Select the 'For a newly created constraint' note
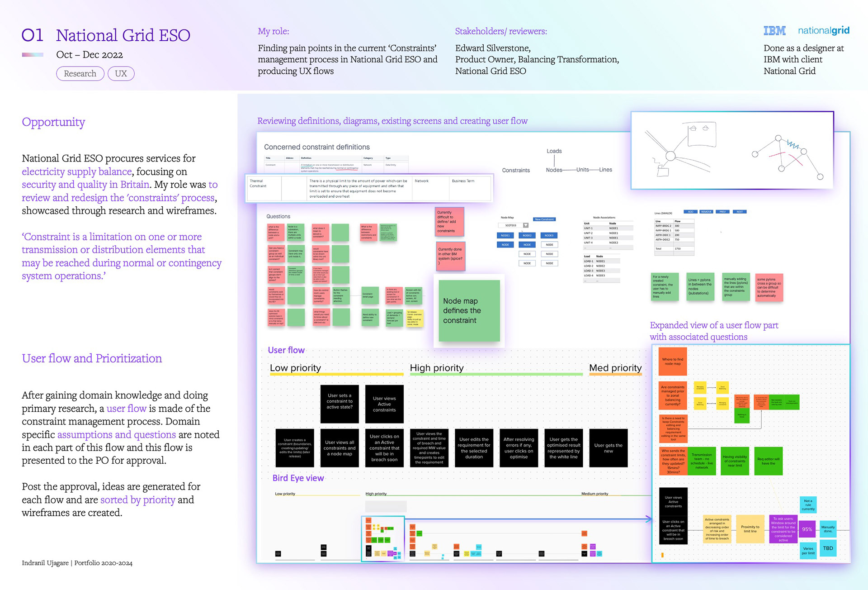Screen dimensions: 868x590 pyautogui.click(x=665, y=287)
